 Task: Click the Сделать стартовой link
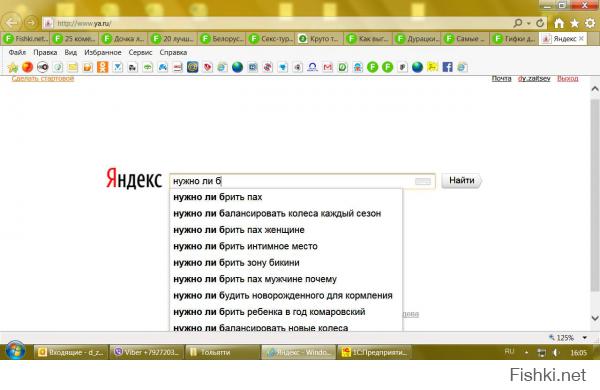[x=43, y=78]
